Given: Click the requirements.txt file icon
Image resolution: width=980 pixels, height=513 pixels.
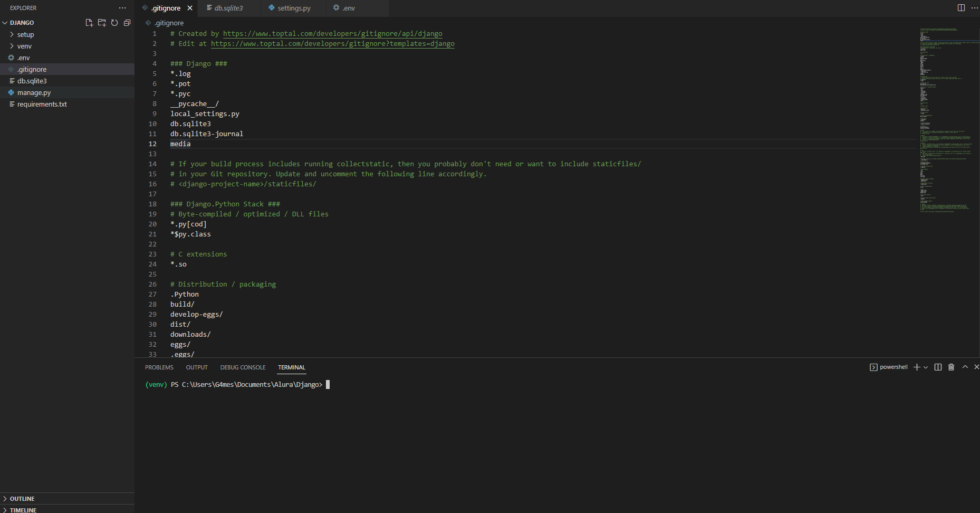Looking at the screenshot, I should [x=12, y=104].
